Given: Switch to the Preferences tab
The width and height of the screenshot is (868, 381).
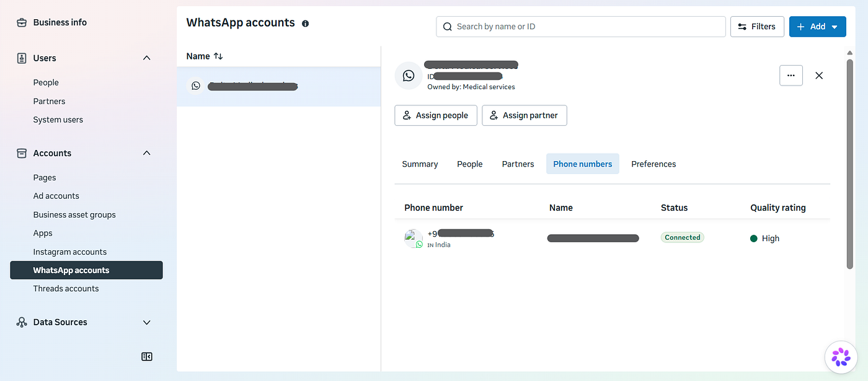Looking at the screenshot, I should point(653,164).
